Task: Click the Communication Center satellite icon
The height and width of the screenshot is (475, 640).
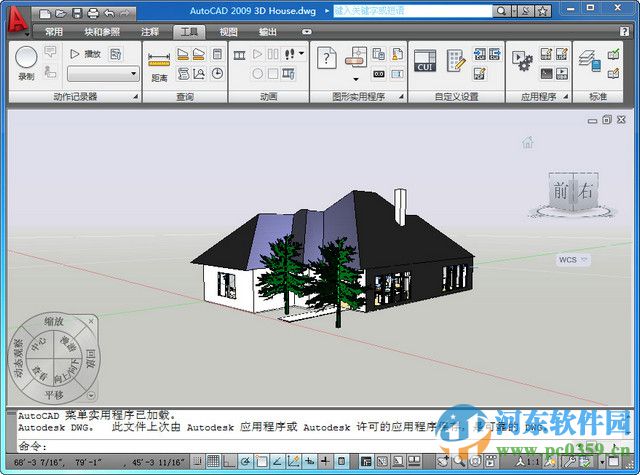Action: coord(525,11)
